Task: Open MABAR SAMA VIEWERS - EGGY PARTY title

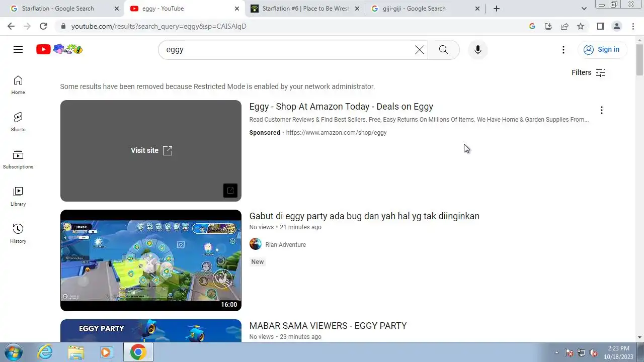Action: (328, 326)
